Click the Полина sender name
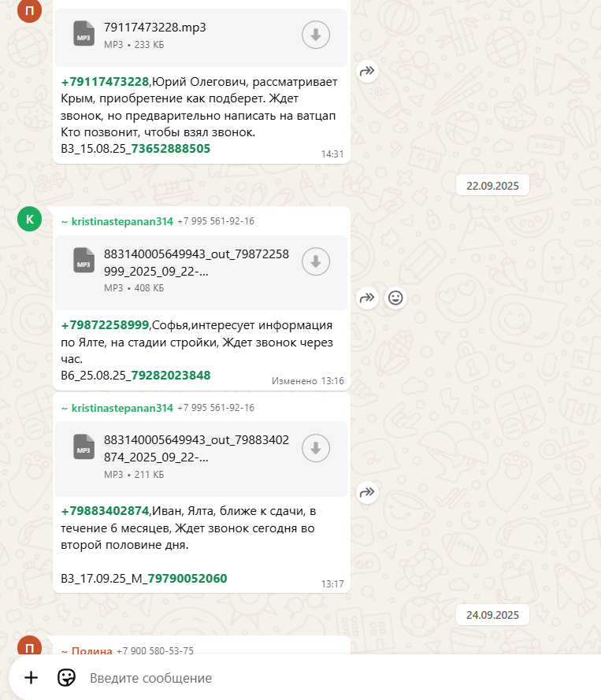The width and height of the screenshot is (601, 700). point(92,651)
